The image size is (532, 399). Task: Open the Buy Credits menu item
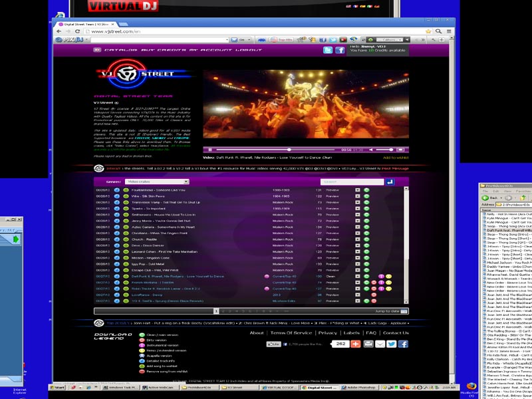164,51
